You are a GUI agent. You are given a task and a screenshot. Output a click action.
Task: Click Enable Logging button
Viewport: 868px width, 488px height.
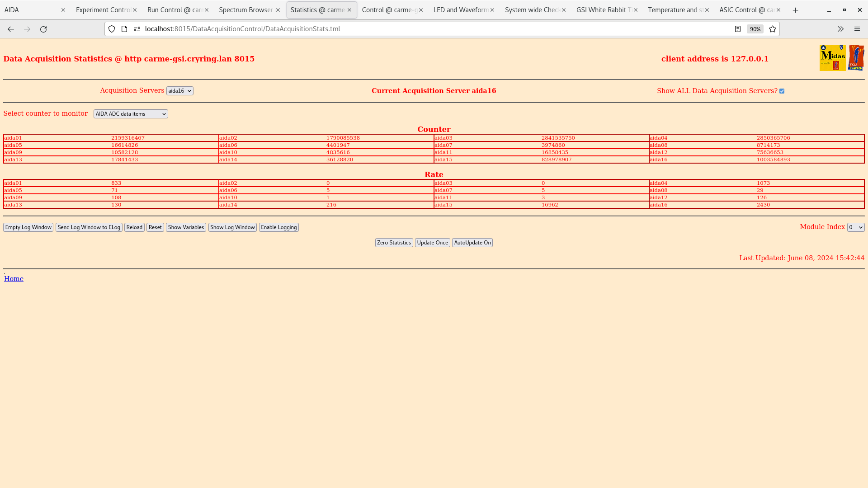click(278, 227)
